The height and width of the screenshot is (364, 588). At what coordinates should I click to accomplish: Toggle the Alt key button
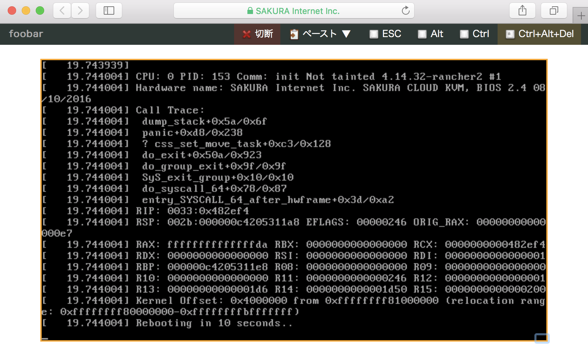tap(431, 34)
